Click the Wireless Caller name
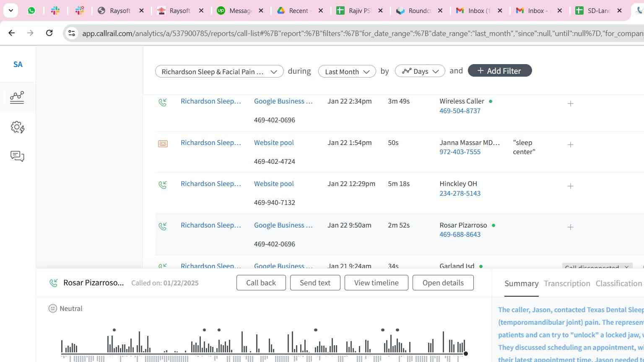Viewport: 644px width, 362px height. coord(462,101)
